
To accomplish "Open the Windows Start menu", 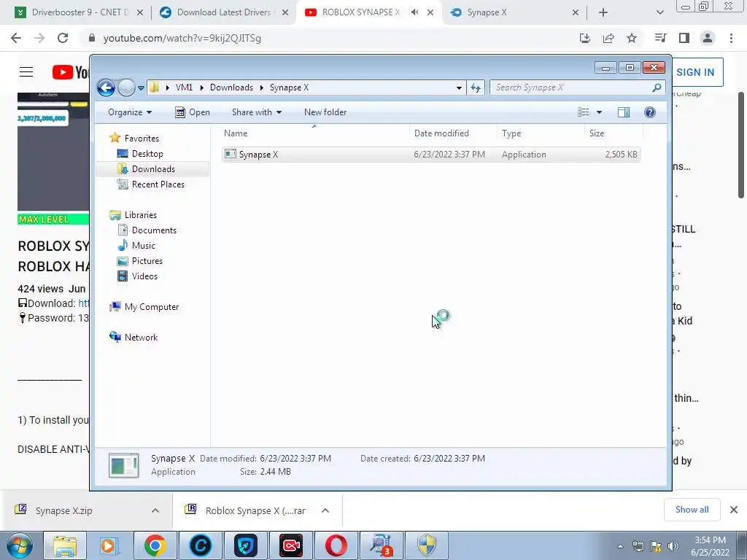I will (20, 545).
